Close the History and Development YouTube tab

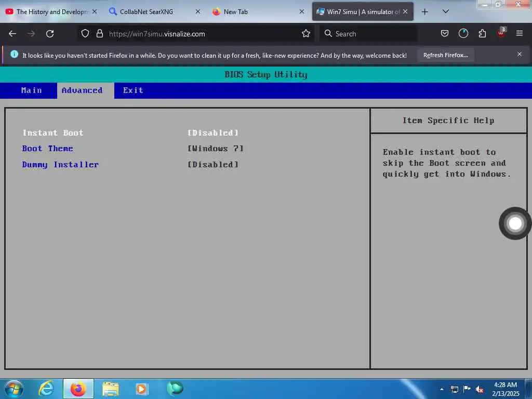tap(95, 11)
